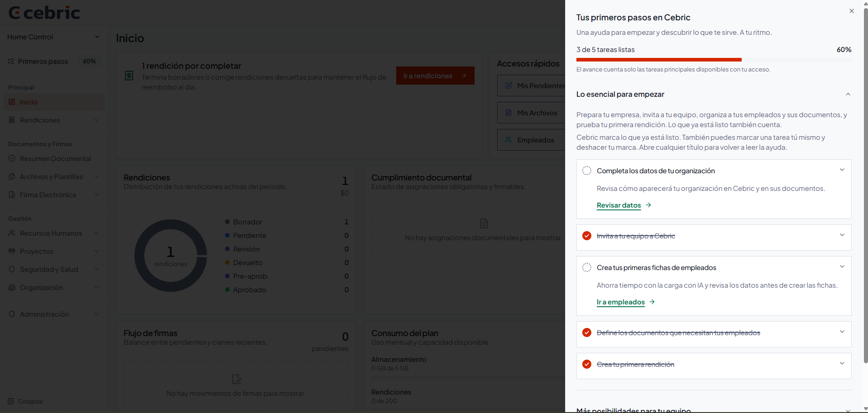
Task: Expand Define los documentos chevron
Action: (842, 332)
